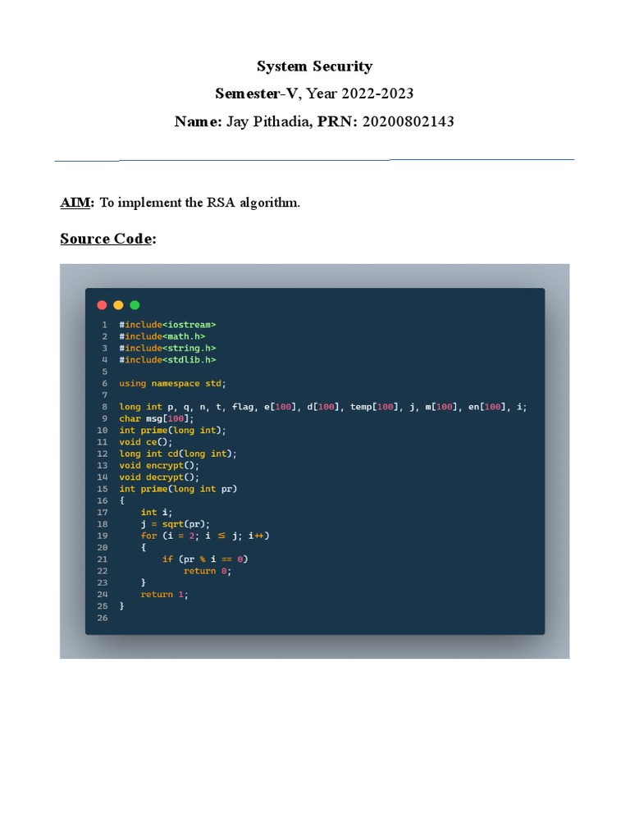The width and height of the screenshot is (630, 840).
Task: Click 'return 1;' line
Action: click(164, 595)
